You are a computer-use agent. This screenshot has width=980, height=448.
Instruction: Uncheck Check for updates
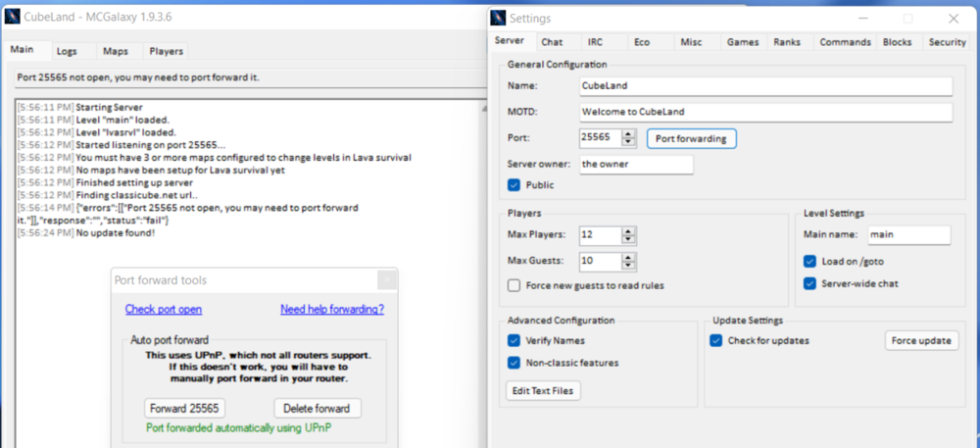716,340
